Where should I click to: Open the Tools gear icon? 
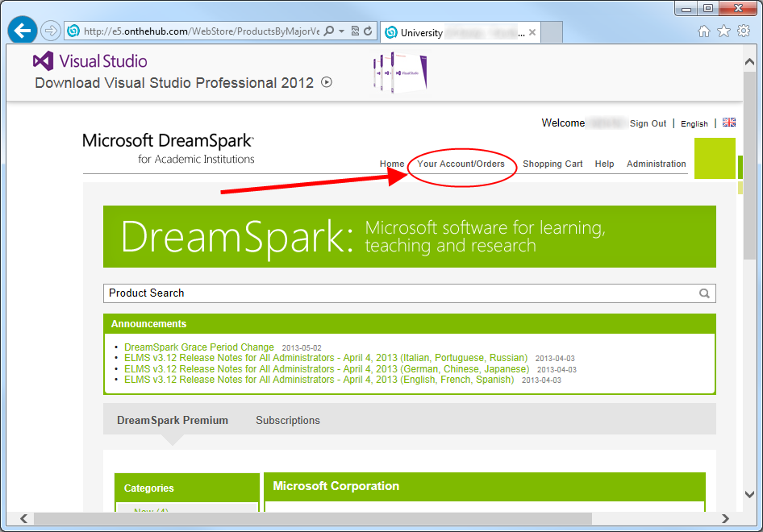(744, 31)
